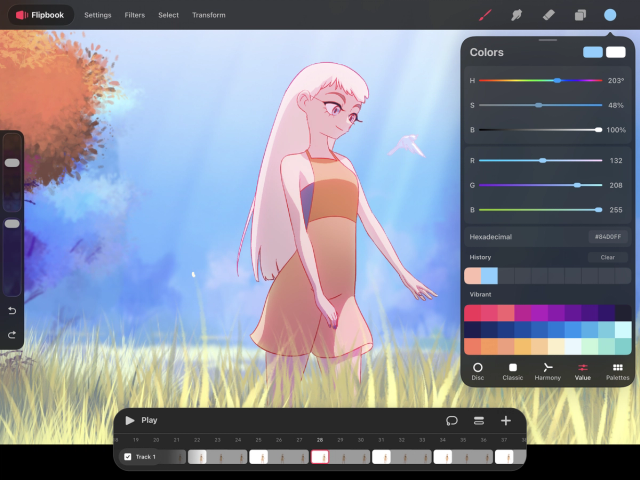Toggle the Track 1 checkbox
The height and width of the screenshot is (480, 640).
128,457
